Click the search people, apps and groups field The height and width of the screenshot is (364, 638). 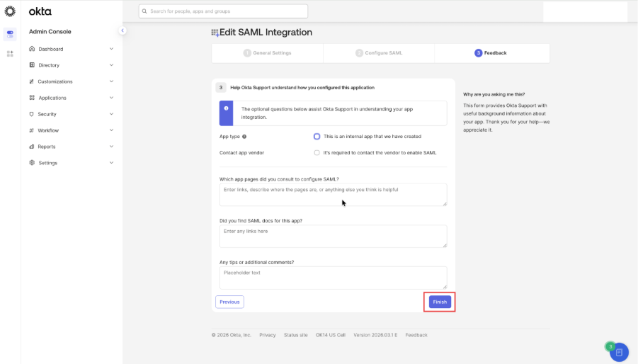[x=224, y=11]
